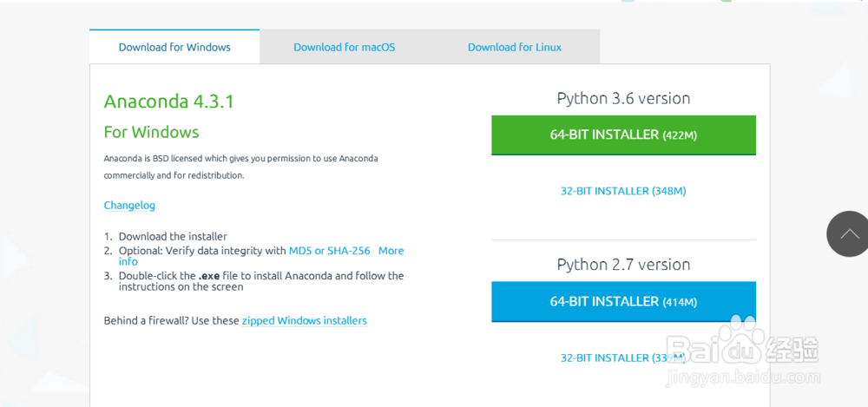This screenshot has width=868, height=407.
Task: Click the green For Windows subheading
Action: coord(151,132)
